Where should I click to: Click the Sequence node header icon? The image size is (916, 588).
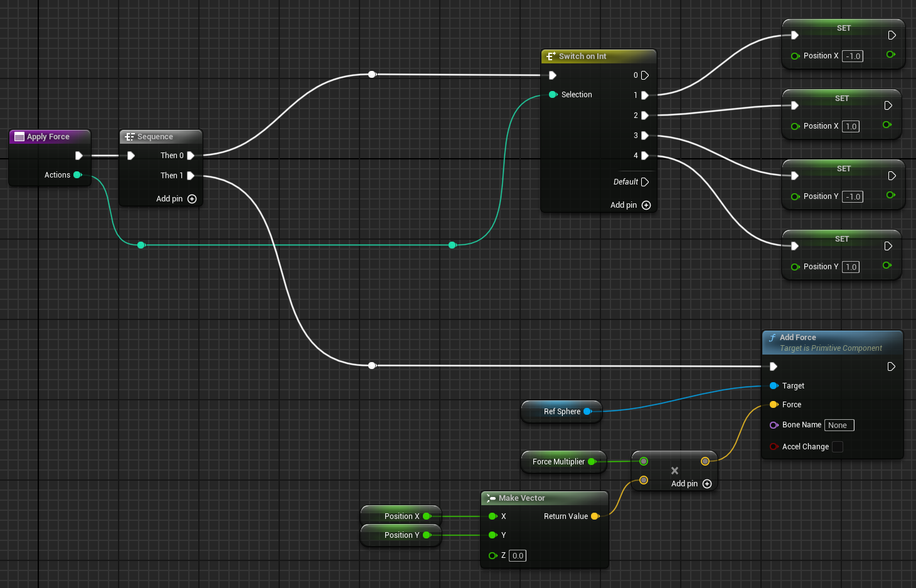coord(130,137)
